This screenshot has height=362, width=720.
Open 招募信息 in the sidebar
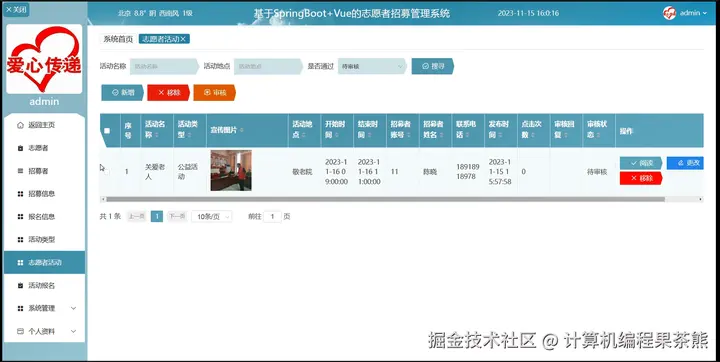(45, 194)
